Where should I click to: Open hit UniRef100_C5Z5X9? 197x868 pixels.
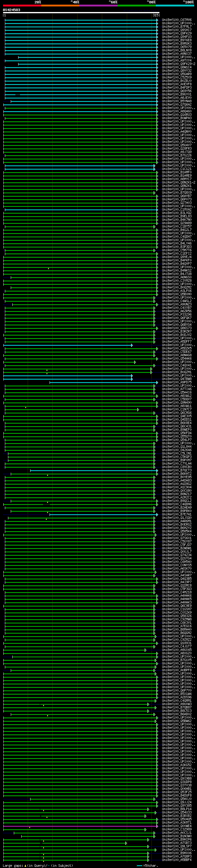pyautogui.click(x=176, y=78)
